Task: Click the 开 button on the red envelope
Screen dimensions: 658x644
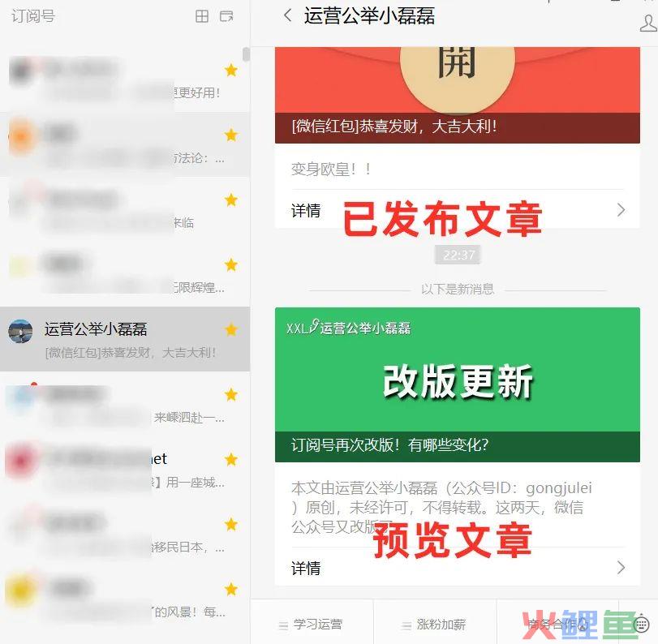Action: pyautogui.click(x=458, y=71)
